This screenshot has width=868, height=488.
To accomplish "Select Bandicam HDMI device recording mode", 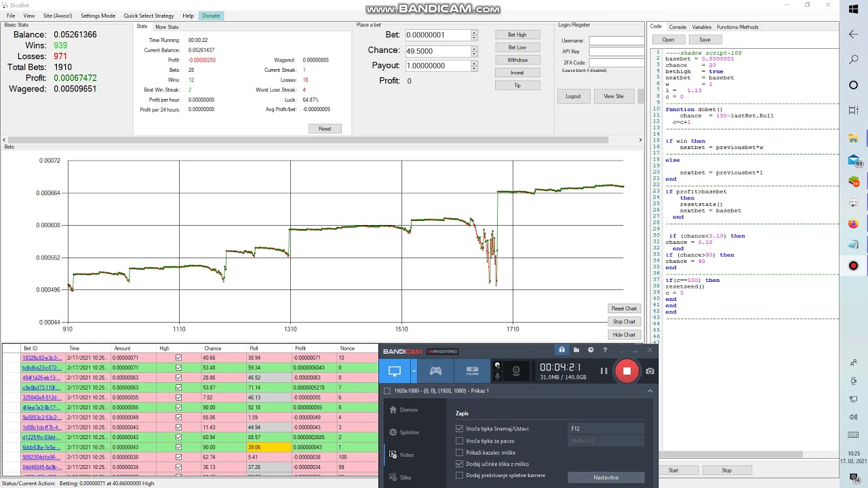I will click(x=473, y=371).
